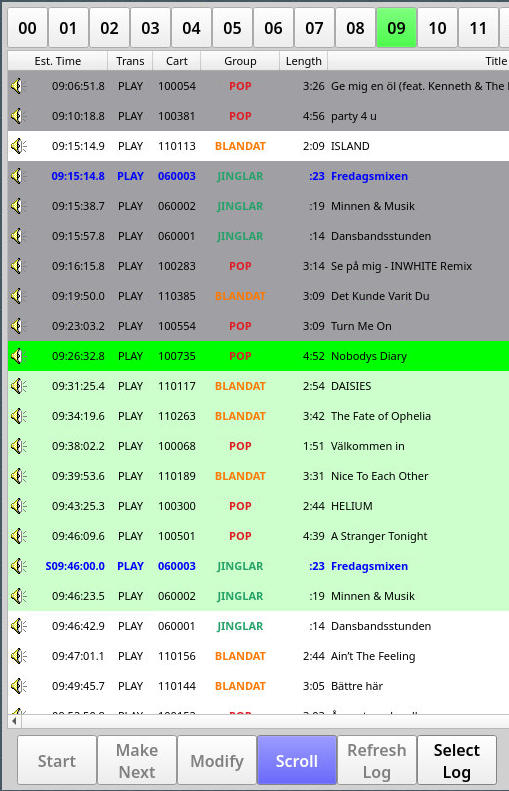
Task: Click the speaker icon in the Bättre här row
Action: tap(19, 687)
